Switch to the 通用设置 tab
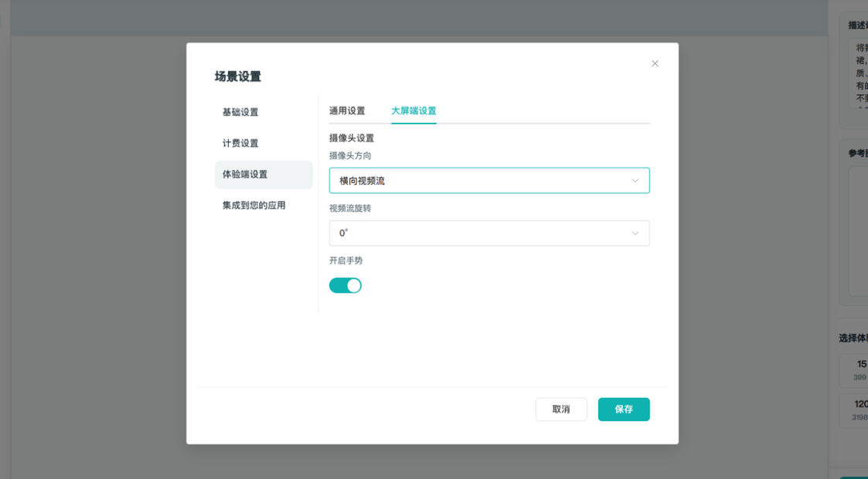Viewport: 868px width, 479px height. pyautogui.click(x=347, y=110)
